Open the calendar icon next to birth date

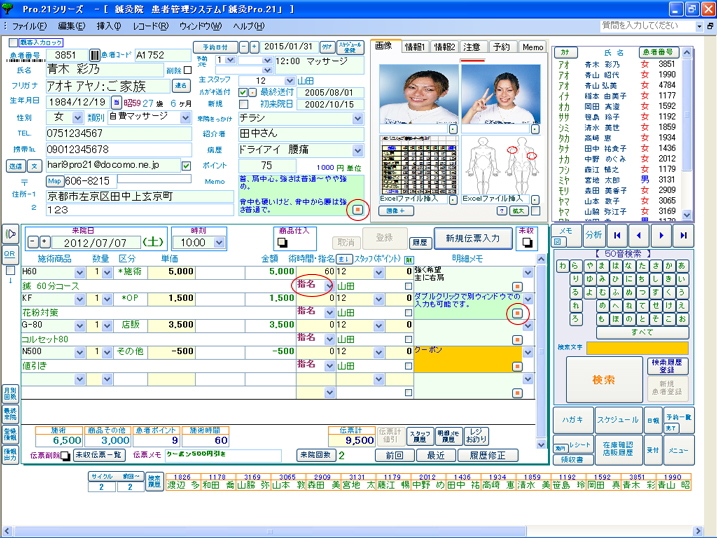pyautogui.click(x=116, y=102)
